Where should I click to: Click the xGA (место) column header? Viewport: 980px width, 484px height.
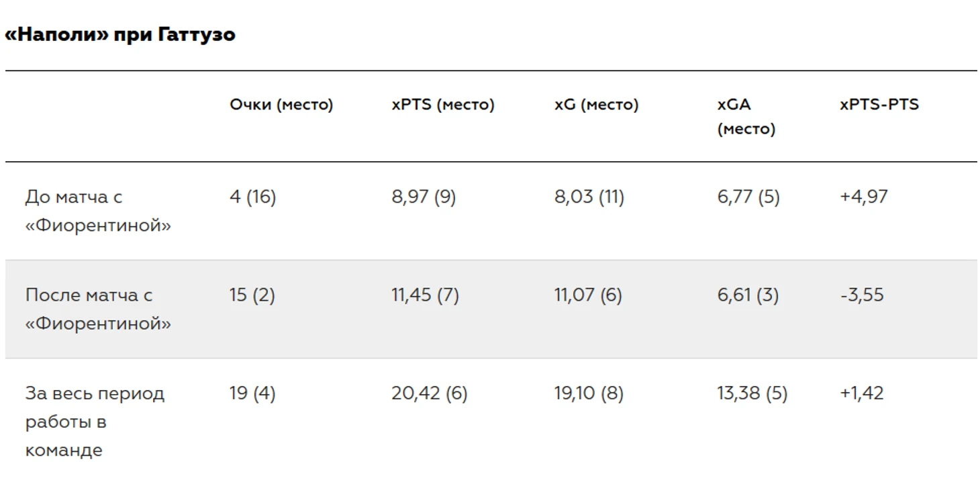(746, 116)
